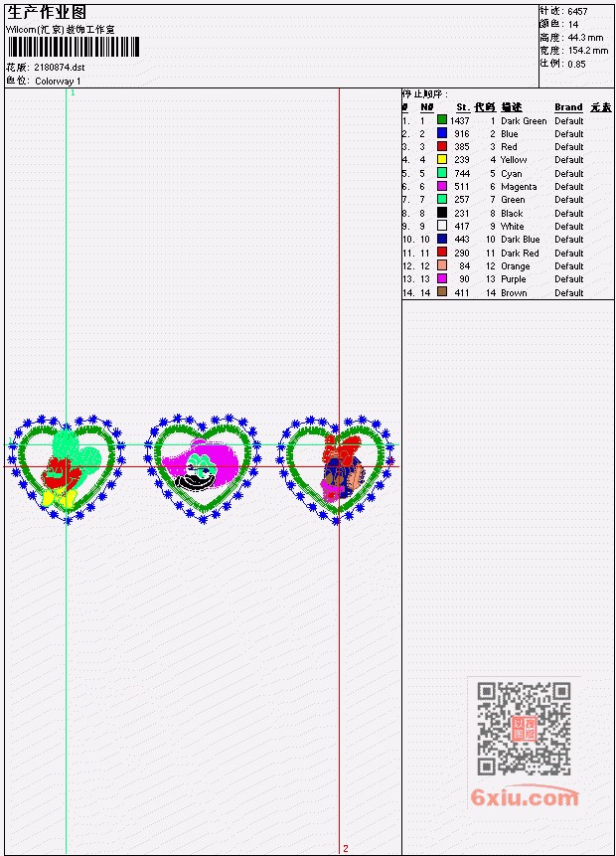Select the 511 stitch count

coord(462,187)
